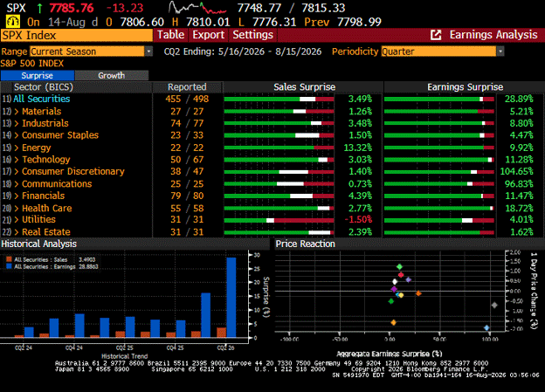Click the Export button

pyautogui.click(x=208, y=35)
